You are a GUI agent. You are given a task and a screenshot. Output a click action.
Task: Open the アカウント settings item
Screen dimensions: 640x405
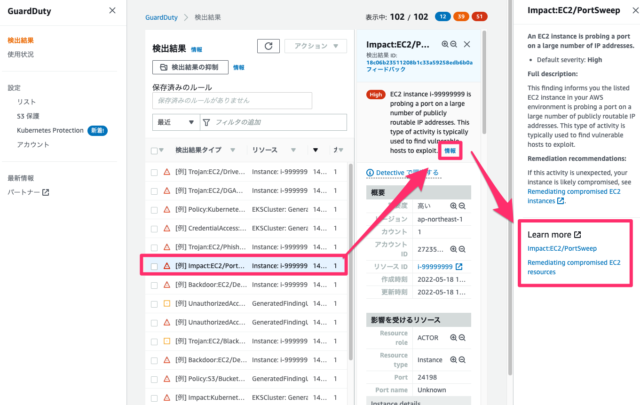[x=33, y=145]
